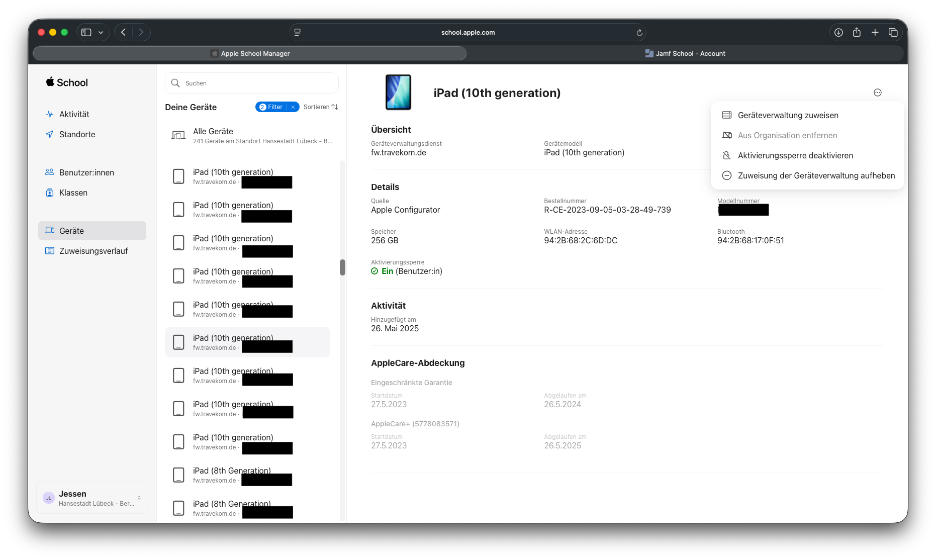
Task: Choose Geräteverwaltung zuweisen from menu
Action: 788,115
